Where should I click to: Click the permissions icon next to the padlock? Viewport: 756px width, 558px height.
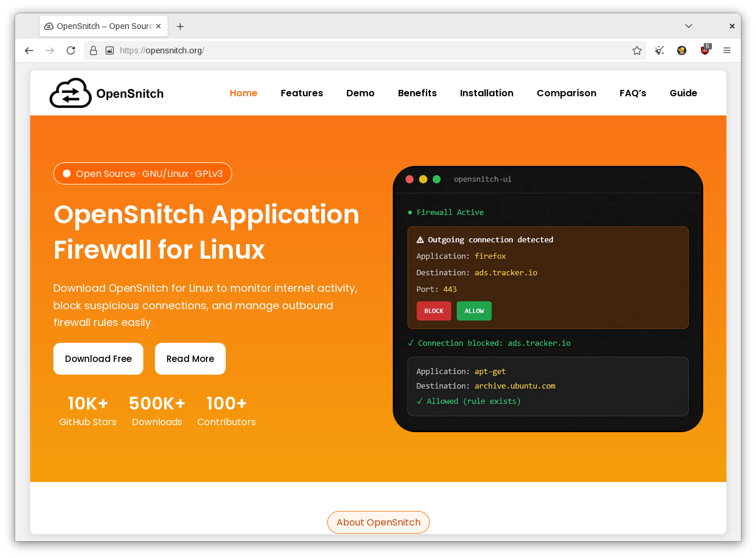(x=110, y=50)
